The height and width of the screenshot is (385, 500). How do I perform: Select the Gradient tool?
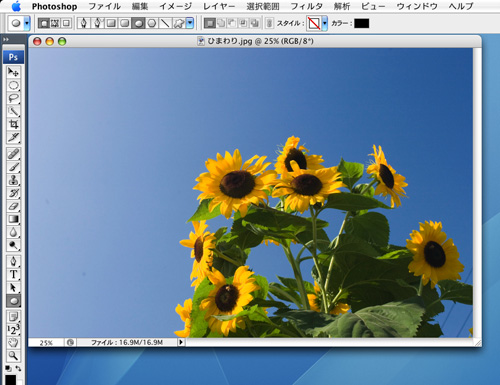[13, 219]
